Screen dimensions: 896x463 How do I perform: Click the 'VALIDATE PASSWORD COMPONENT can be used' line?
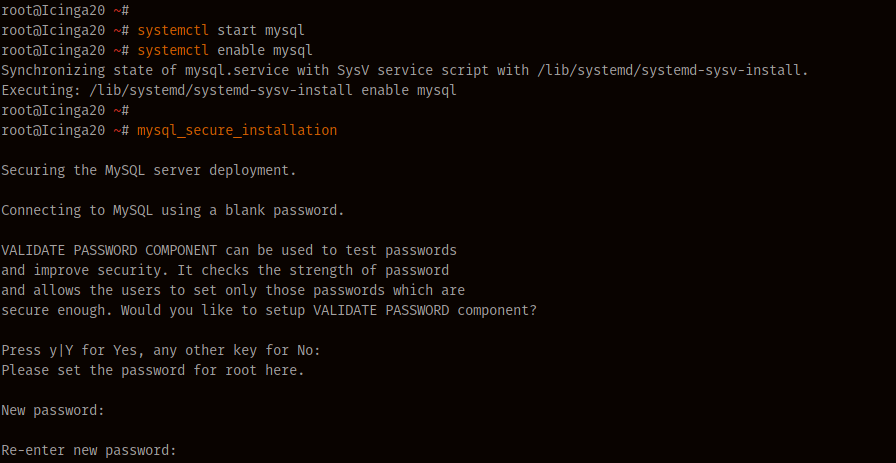(229, 250)
